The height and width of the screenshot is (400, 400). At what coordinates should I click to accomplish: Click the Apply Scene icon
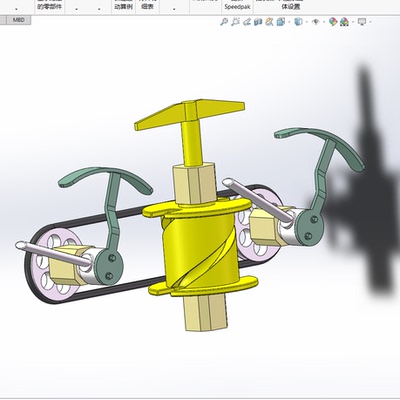pos(344,22)
